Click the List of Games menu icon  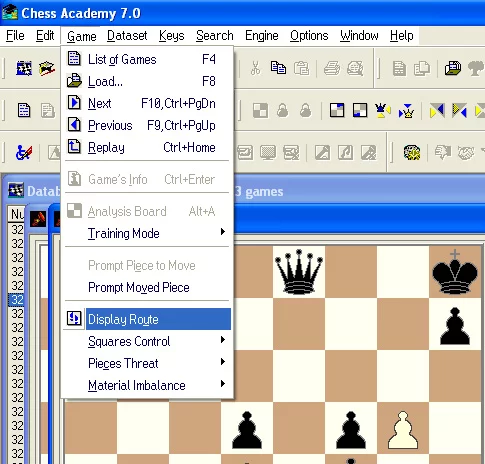click(74, 58)
